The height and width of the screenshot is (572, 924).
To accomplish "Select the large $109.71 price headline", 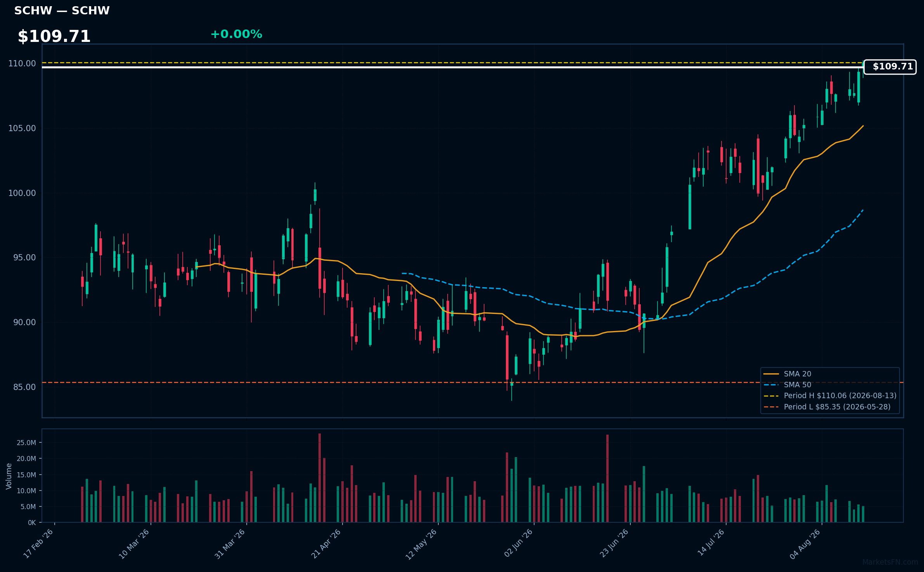I will pos(54,36).
